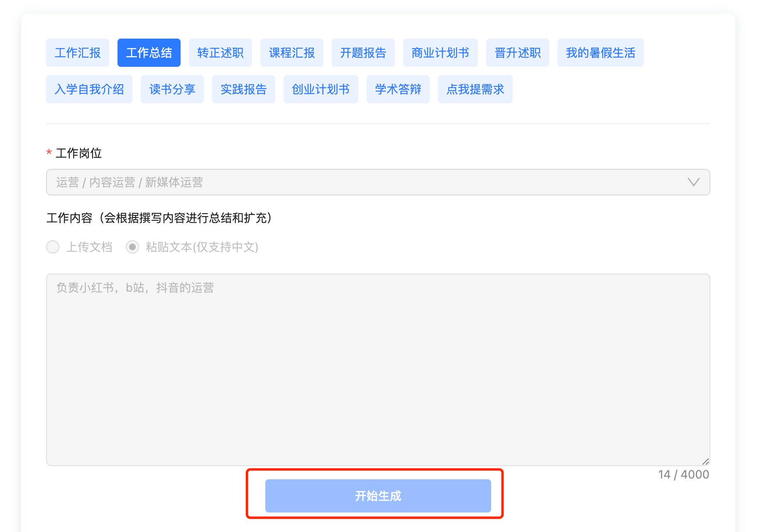Choose the 课程汇报 template
783x532 pixels.
(292, 53)
